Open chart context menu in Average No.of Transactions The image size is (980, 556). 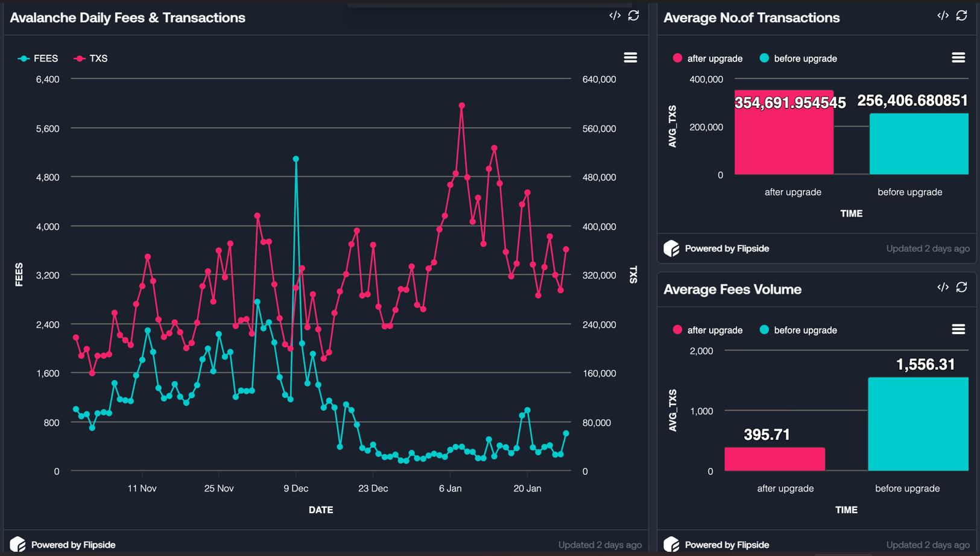pos(958,58)
